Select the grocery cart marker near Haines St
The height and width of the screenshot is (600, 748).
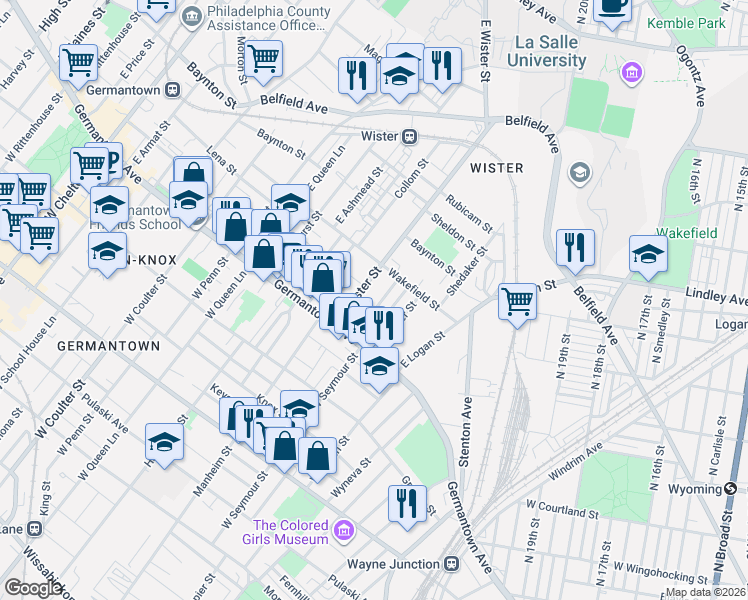79,67
